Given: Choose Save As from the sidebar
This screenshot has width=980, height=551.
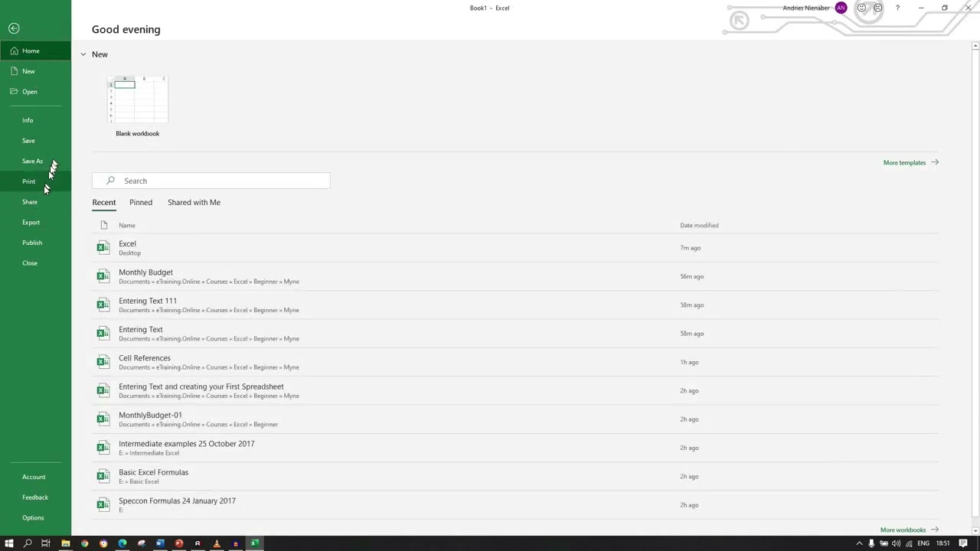Looking at the screenshot, I should (35, 161).
